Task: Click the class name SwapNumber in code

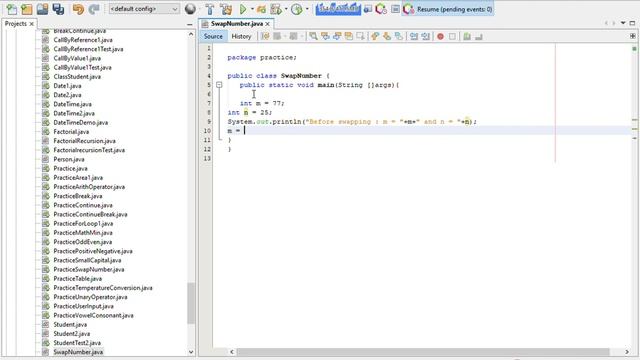Action: (301, 76)
